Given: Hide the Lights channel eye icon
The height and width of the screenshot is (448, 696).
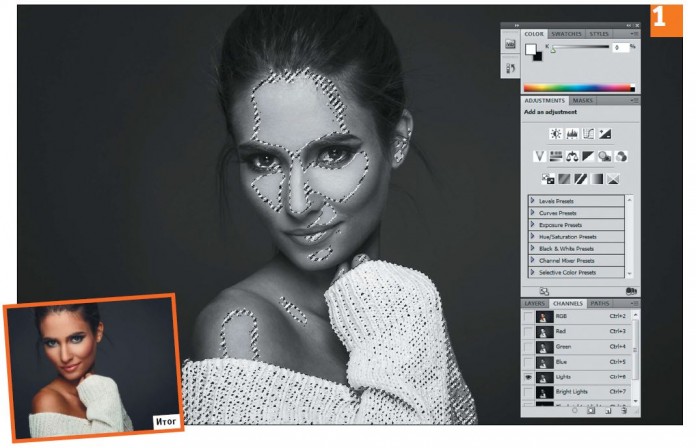Looking at the screenshot, I should point(527,377).
